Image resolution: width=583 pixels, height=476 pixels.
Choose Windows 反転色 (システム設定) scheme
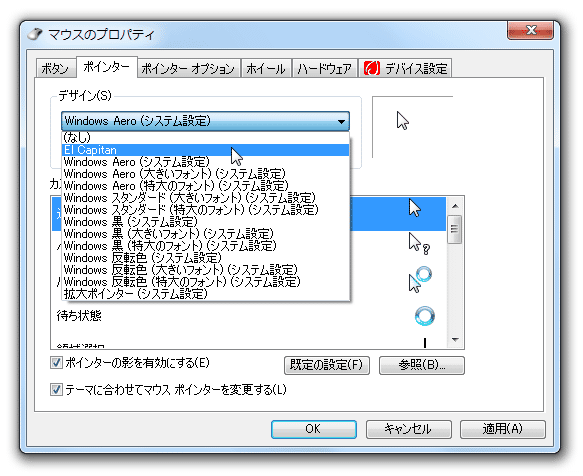pyautogui.click(x=205, y=257)
